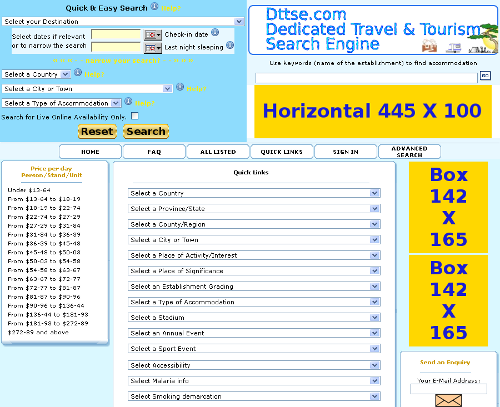Expand Quick Links Select a City or Town
This screenshot has width=500, height=407.
(254, 240)
